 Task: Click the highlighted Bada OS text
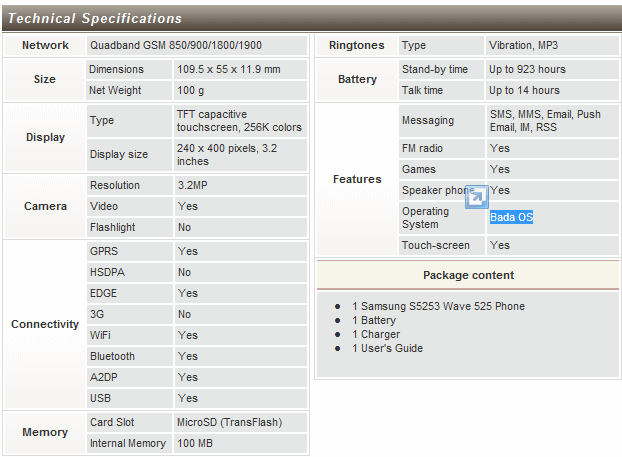(511, 217)
